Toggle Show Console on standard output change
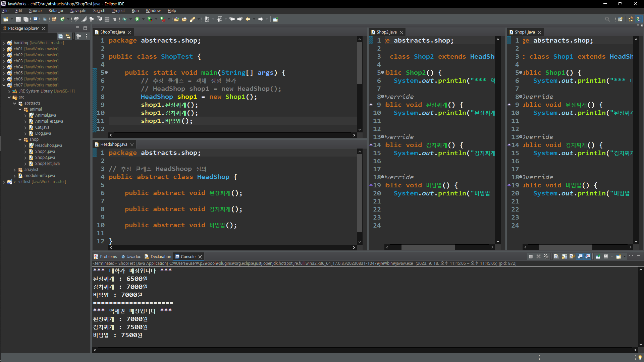Viewport: 644px width, 362px height. (x=580, y=256)
